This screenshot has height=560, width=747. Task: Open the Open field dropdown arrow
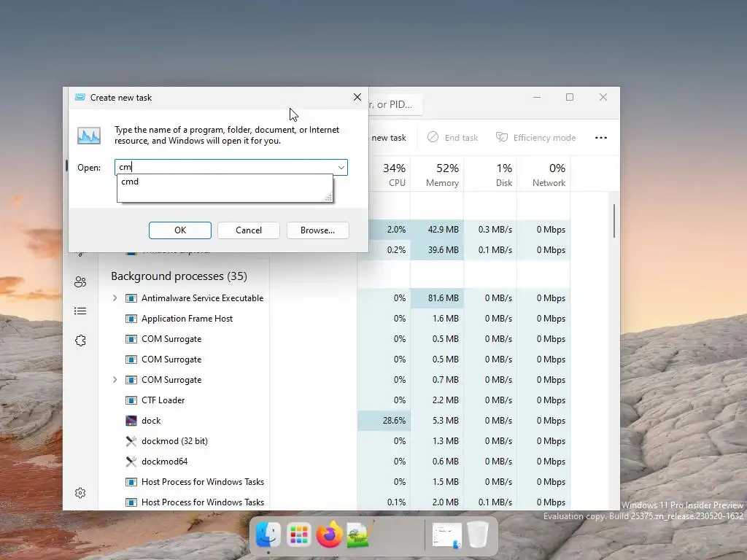coord(341,167)
